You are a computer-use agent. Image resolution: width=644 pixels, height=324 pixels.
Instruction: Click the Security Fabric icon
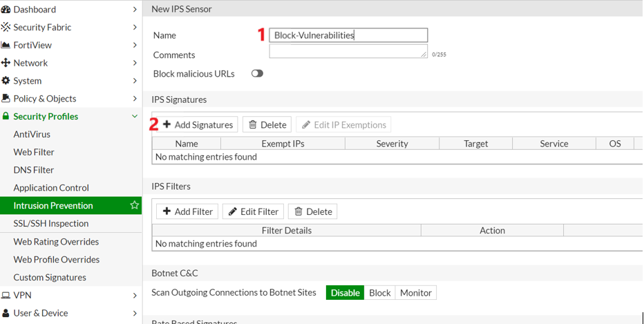tap(6, 28)
